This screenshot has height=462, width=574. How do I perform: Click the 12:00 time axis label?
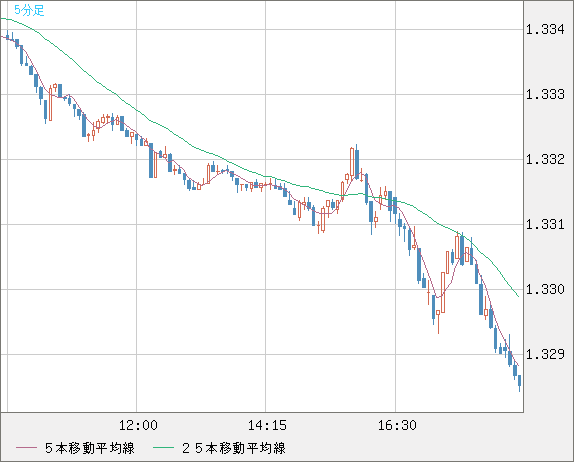point(138,425)
